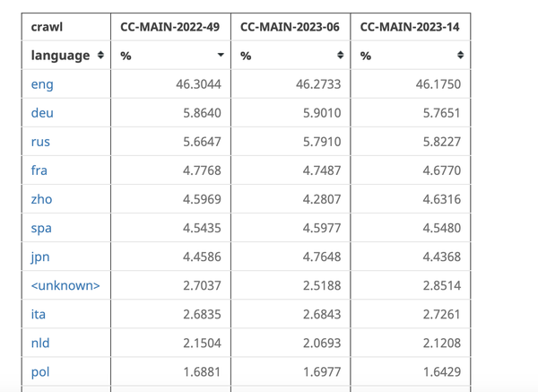Click sort arrow under CC-MAIN-2022-49 column

pyautogui.click(x=221, y=56)
